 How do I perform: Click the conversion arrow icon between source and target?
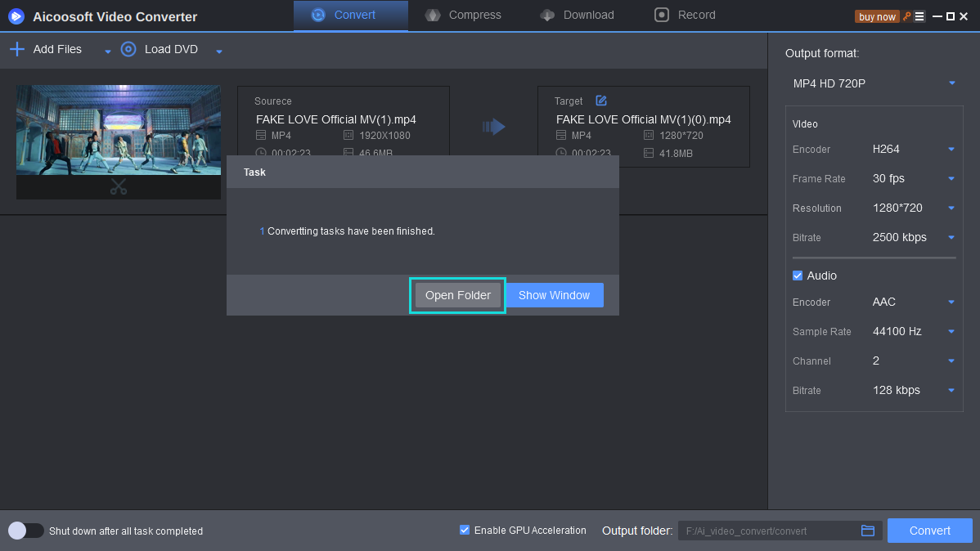tap(494, 127)
